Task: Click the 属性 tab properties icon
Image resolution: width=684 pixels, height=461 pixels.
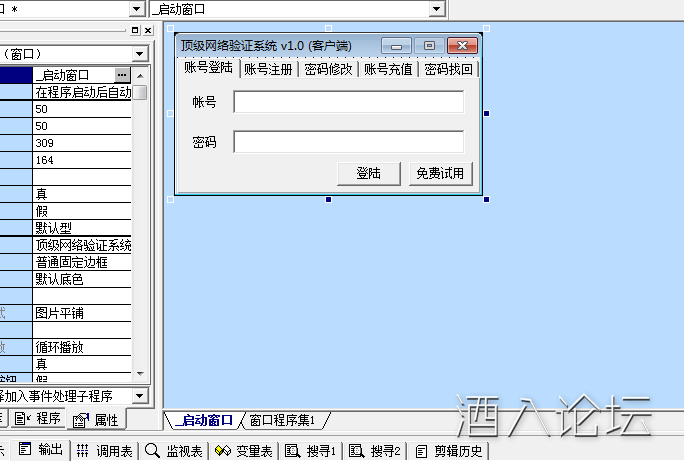Action: click(x=81, y=420)
